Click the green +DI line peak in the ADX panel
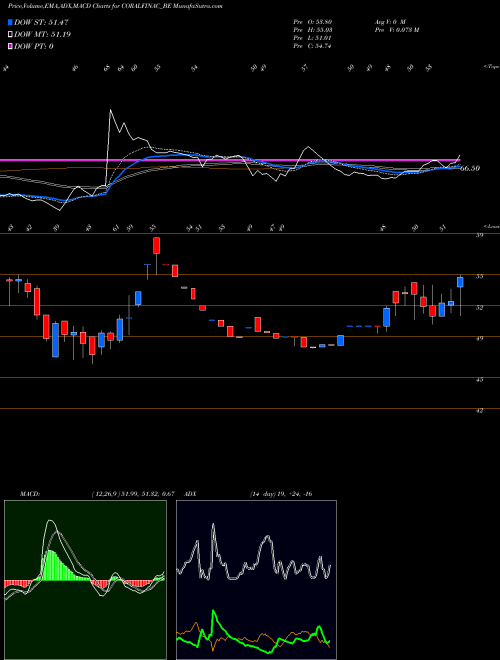 [x=213, y=611]
